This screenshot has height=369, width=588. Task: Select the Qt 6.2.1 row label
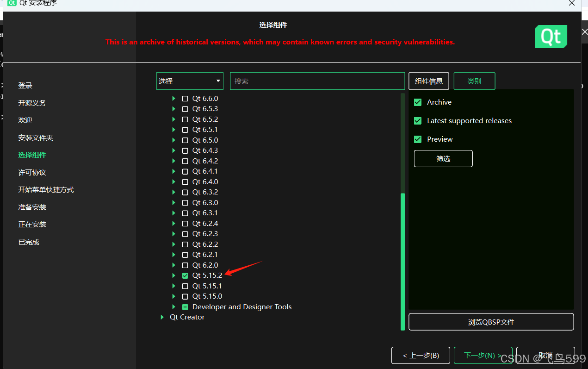click(x=205, y=255)
